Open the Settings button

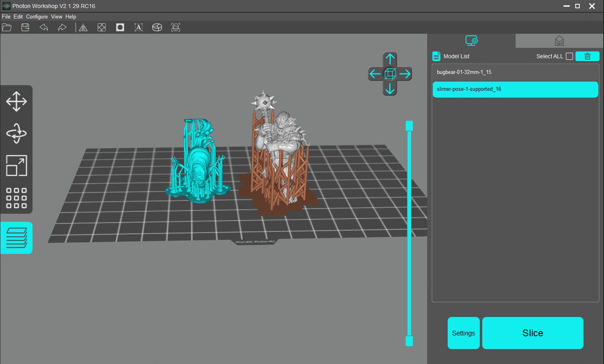coord(463,333)
